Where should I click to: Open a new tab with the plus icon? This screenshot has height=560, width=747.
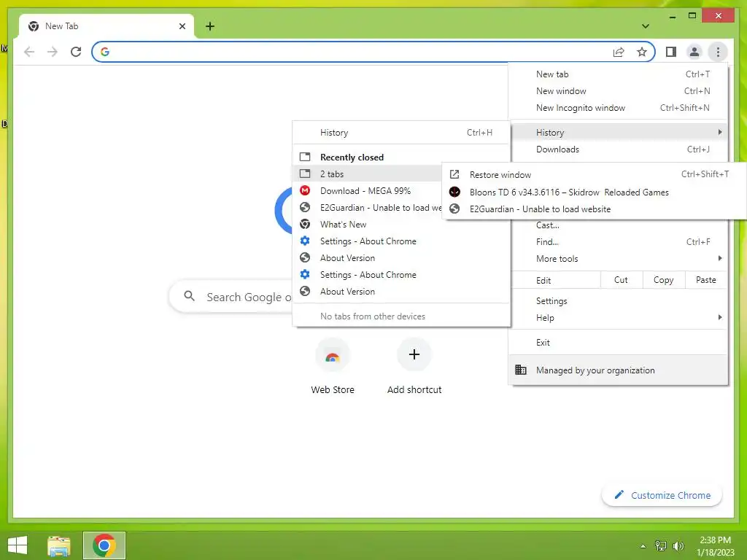pyautogui.click(x=210, y=26)
